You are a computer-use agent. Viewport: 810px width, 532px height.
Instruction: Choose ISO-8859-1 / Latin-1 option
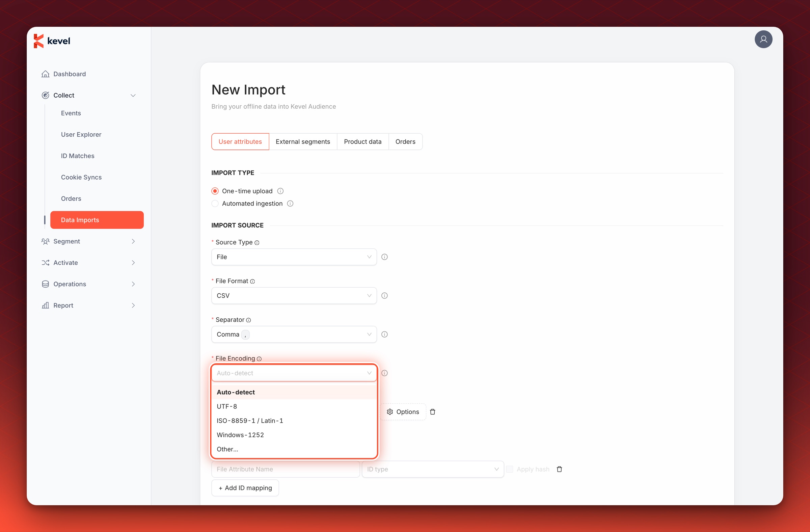[x=294, y=421]
